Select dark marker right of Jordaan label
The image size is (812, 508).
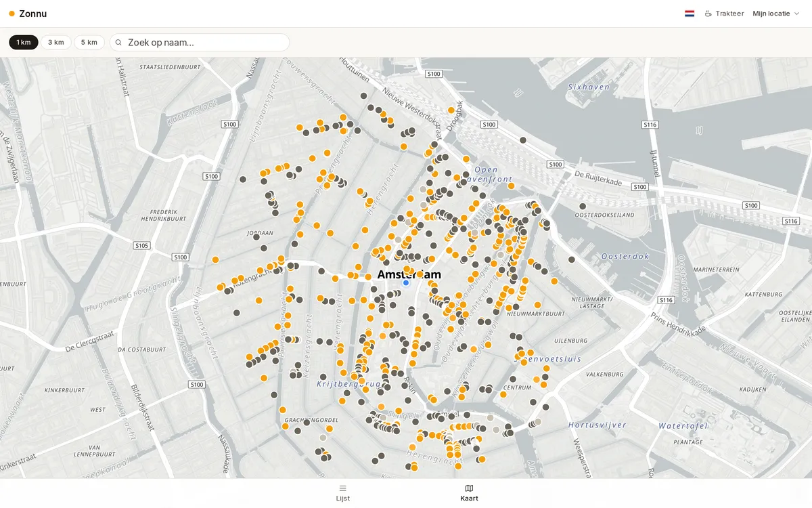294,244
